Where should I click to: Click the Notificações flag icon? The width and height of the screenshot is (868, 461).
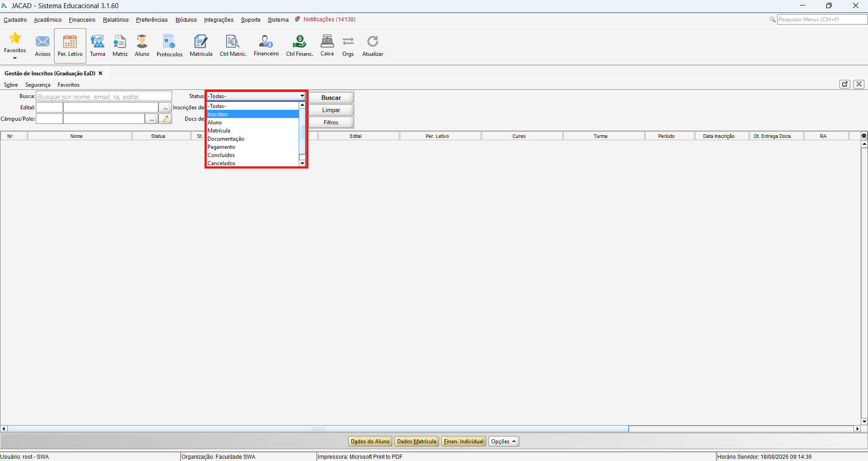pyautogui.click(x=297, y=20)
